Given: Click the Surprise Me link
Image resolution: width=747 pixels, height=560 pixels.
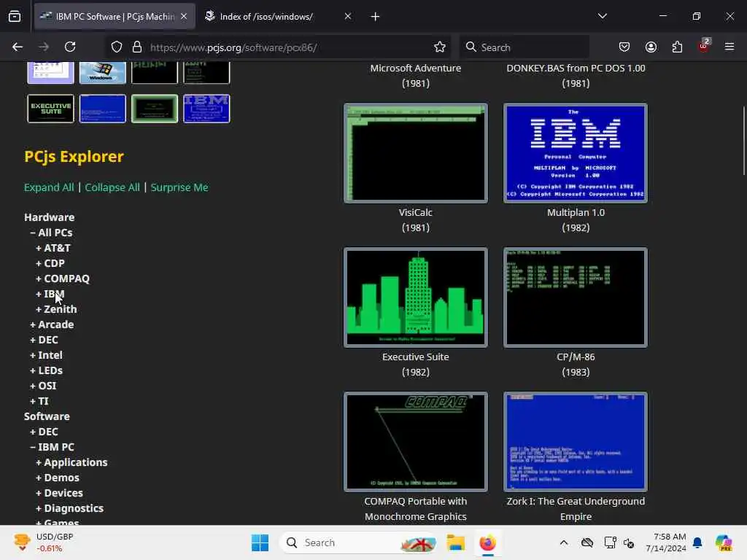Looking at the screenshot, I should [x=179, y=187].
